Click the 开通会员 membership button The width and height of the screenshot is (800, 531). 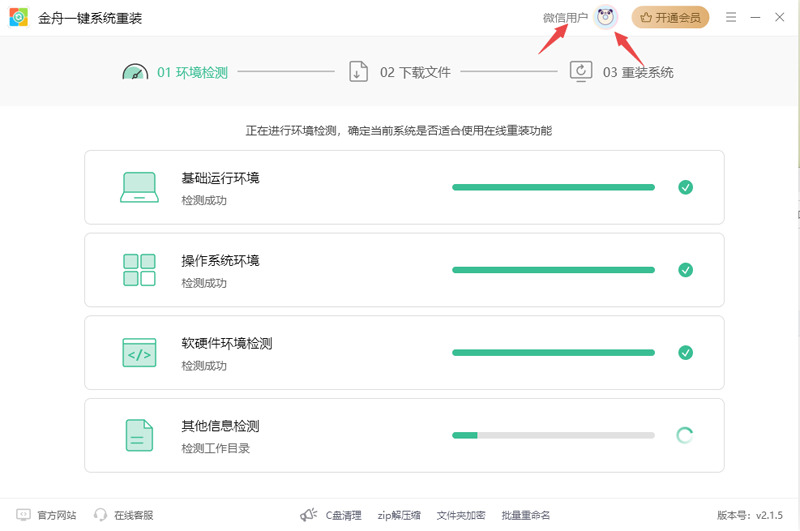(670, 17)
